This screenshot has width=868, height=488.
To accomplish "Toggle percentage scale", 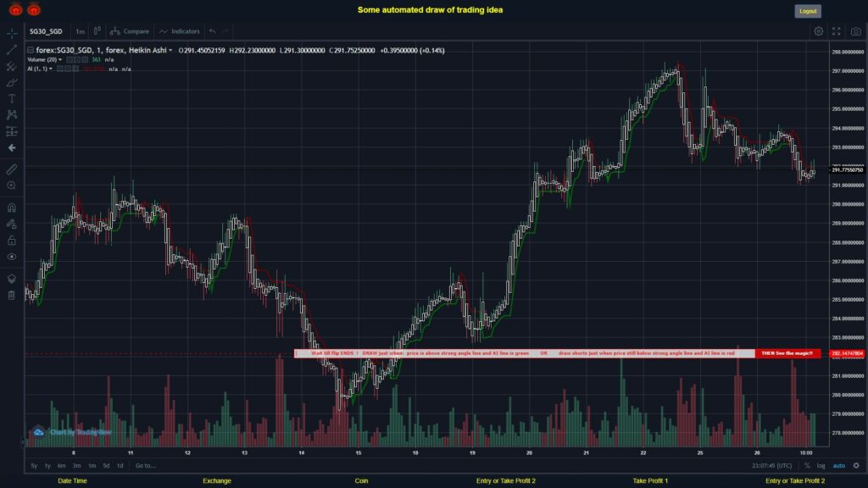I will pyautogui.click(x=807, y=466).
